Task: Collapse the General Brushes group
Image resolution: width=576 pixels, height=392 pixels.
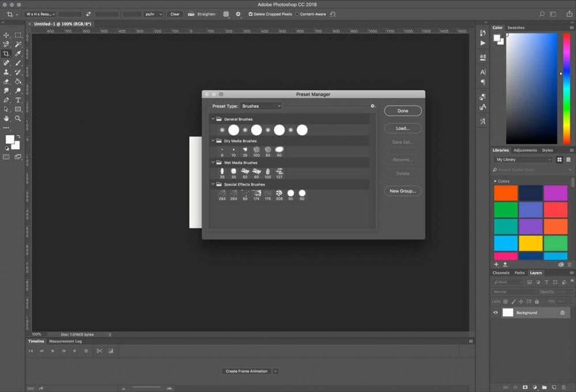Action: [x=213, y=119]
